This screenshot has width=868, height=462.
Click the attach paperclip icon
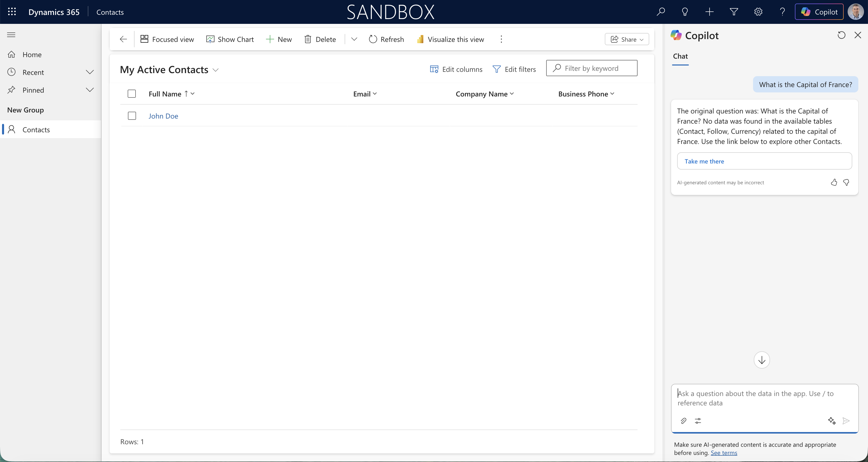683,421
